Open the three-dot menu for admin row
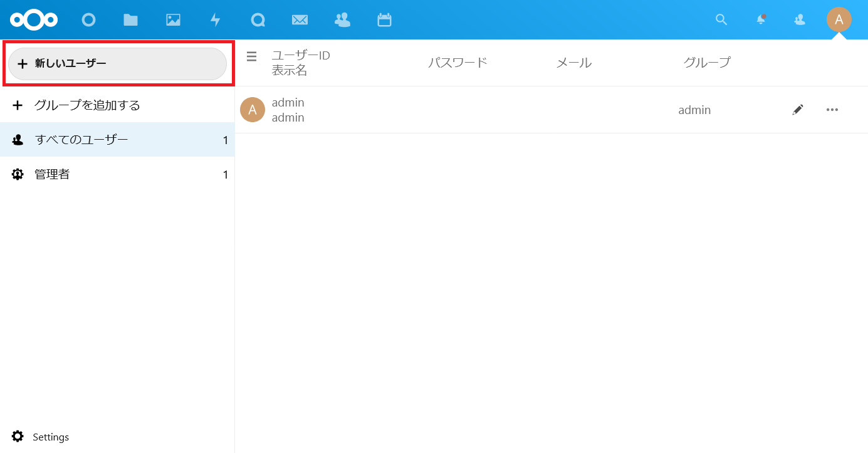This screenshot has height=453, width=868. point(832,110)
